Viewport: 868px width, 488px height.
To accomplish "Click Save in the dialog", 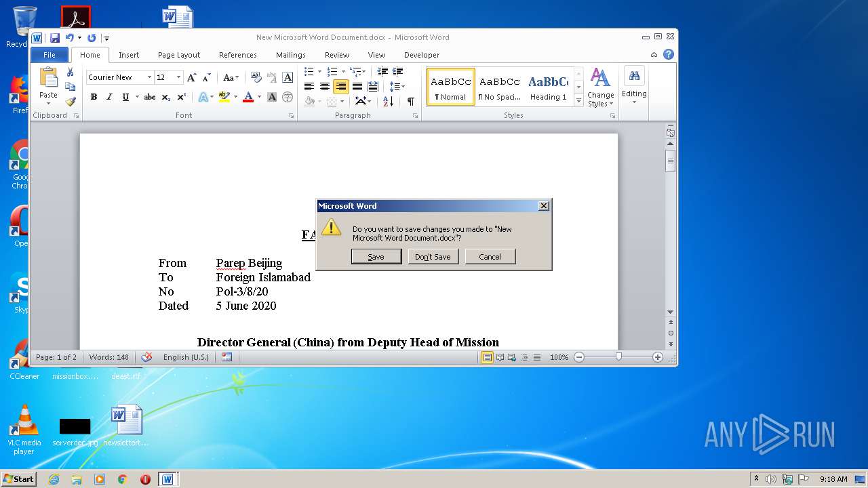I will click(x=376, y=257).
